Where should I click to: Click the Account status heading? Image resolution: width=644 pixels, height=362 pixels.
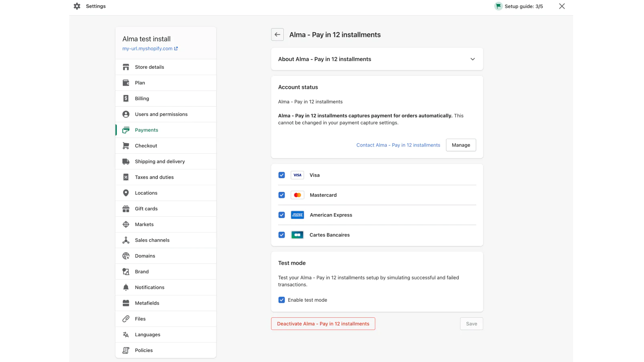298,87
